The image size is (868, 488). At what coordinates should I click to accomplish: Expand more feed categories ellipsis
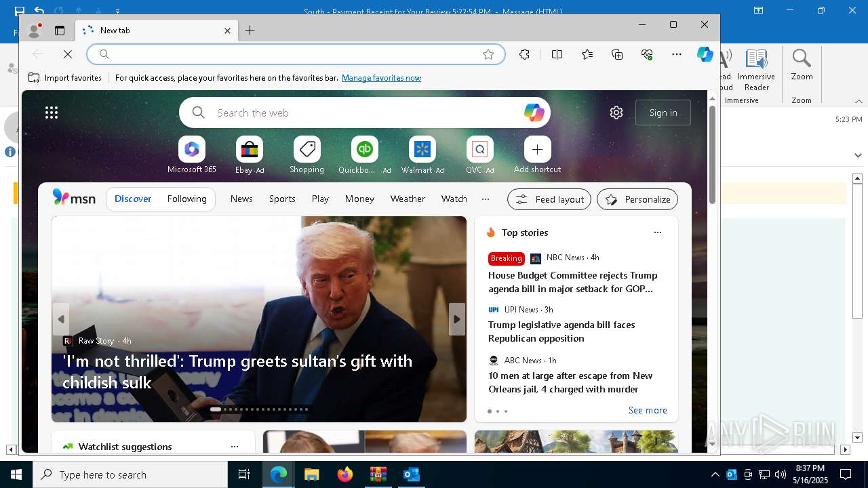click(x=486, y=199)
